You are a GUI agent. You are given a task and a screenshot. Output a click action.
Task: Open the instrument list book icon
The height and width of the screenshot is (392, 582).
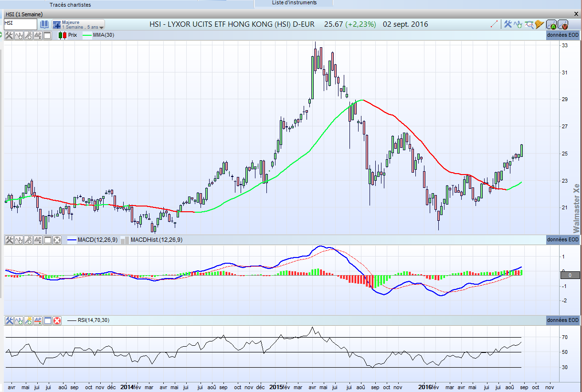coord(44,24)
